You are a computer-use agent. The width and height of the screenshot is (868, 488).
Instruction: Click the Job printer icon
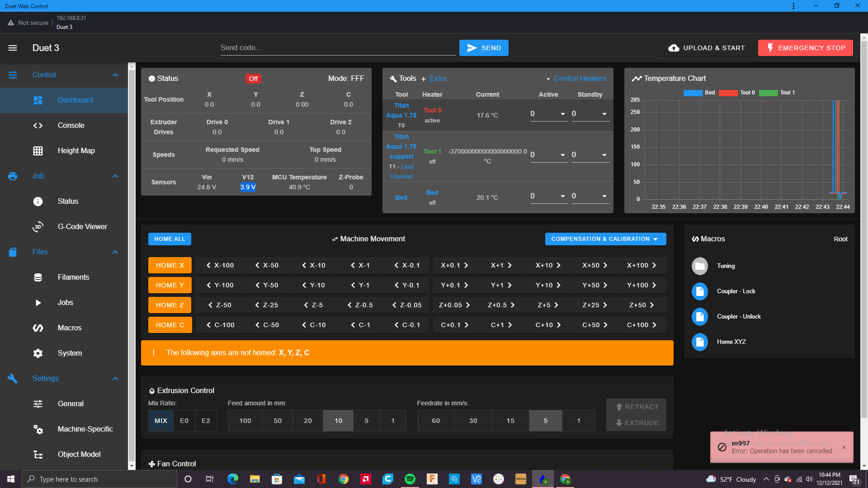pos(13,176)
